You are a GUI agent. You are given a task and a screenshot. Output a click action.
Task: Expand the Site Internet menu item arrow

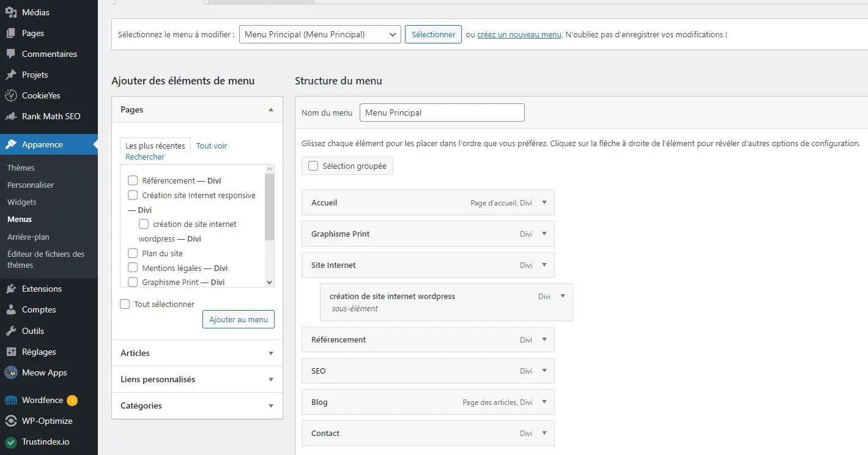coord(544,265)
